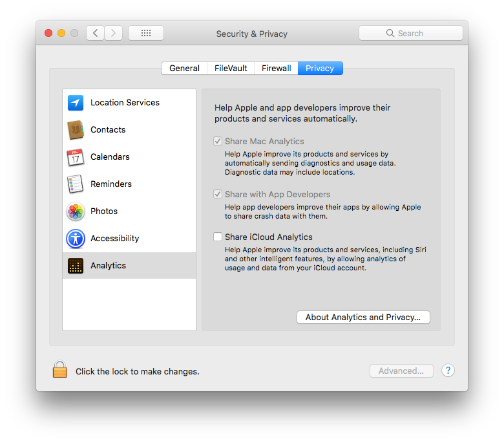Choose the Accessibility icon in the sidebar
Image resolution: width=504 pixels, height=443 pixels.
(x=76, y=239)
